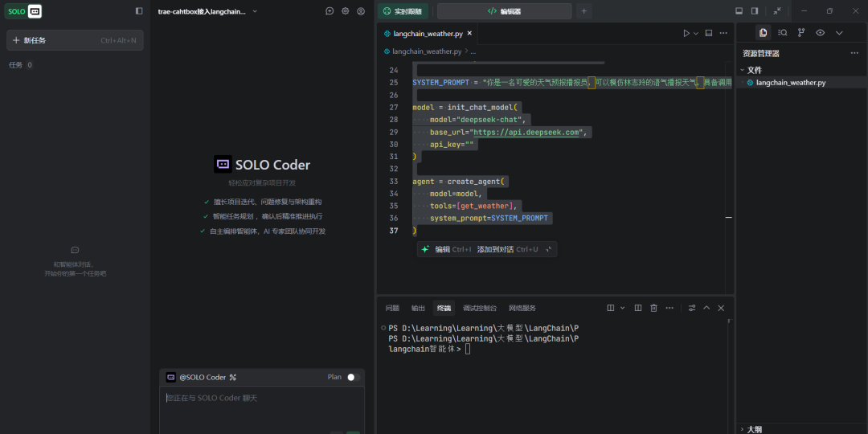Click the new terminal split layout icon
Screen dimensions: 868x434
point(611,308)
